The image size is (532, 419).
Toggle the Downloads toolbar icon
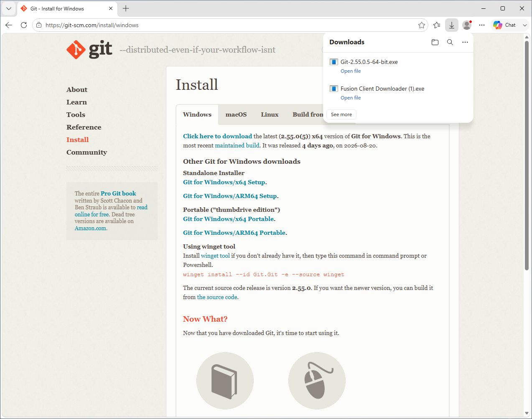pyautogui.click(x=452, y=25)
